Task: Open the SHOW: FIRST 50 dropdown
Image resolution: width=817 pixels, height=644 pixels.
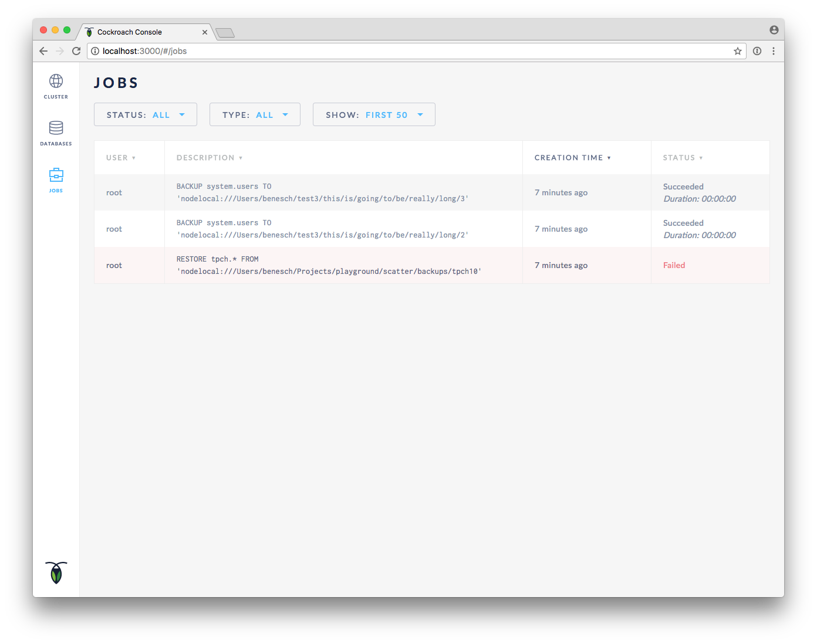Action: [374, 114]
